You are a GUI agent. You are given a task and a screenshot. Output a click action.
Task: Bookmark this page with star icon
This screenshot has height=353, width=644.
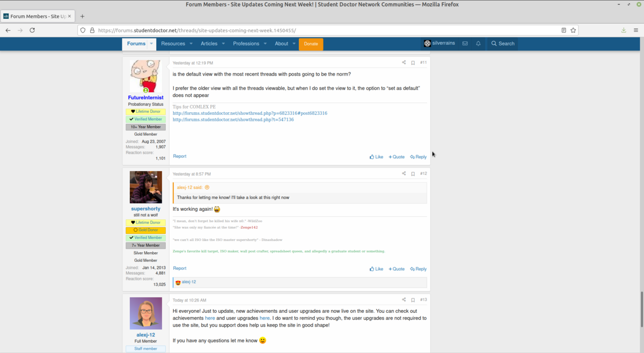tap(573, 31)
